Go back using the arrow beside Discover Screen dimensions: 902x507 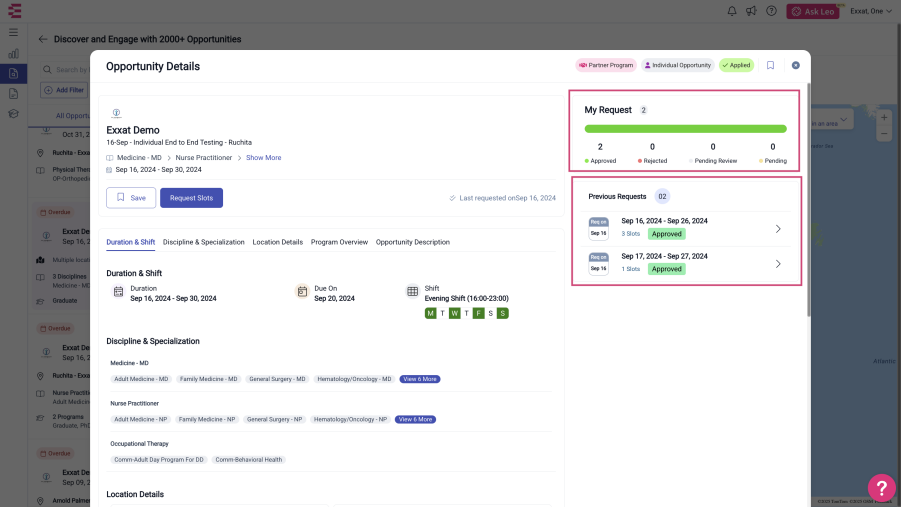point(43,39)
